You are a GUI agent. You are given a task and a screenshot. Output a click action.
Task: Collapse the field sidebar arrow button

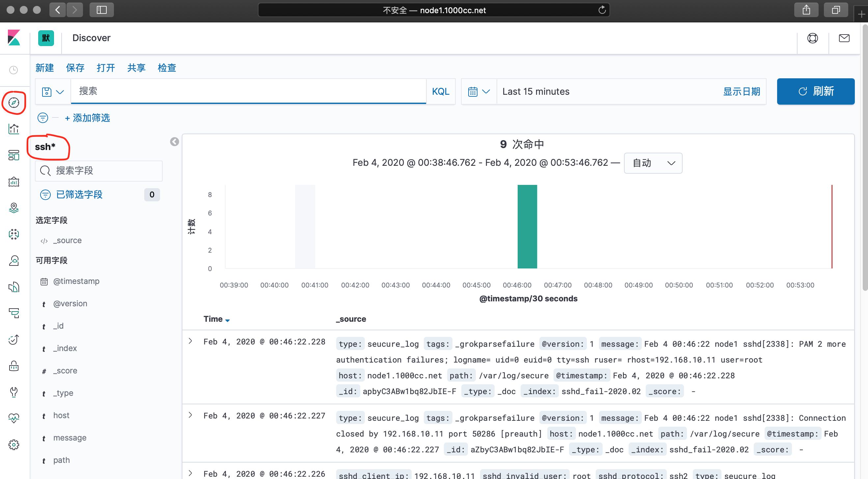174,142
